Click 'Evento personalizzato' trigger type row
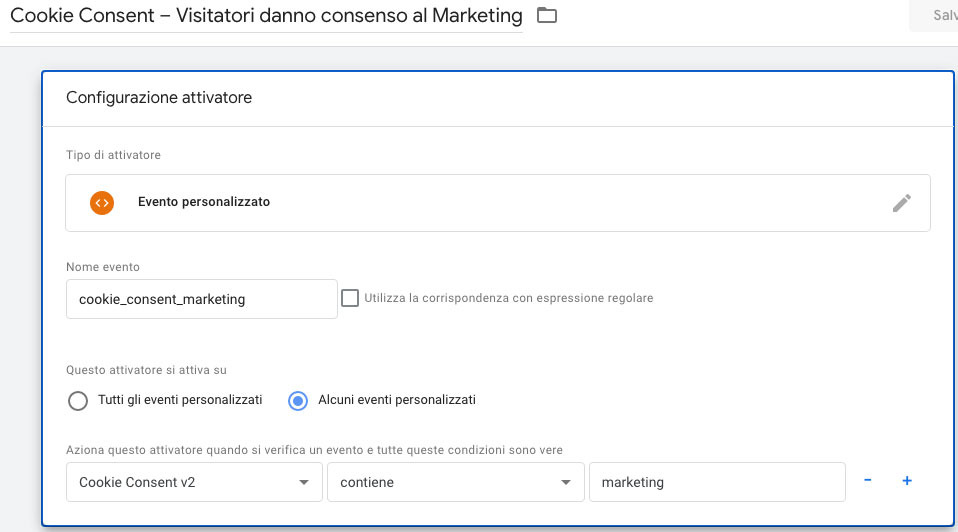Image resolution: width=958 pixels, height=532 pixels. point(498,203)
